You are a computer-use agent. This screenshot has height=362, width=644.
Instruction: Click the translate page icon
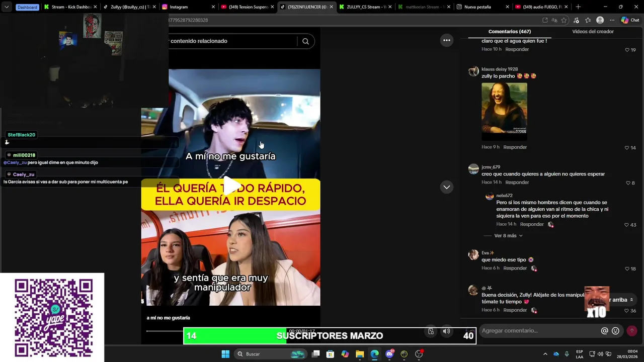point(554,20)
